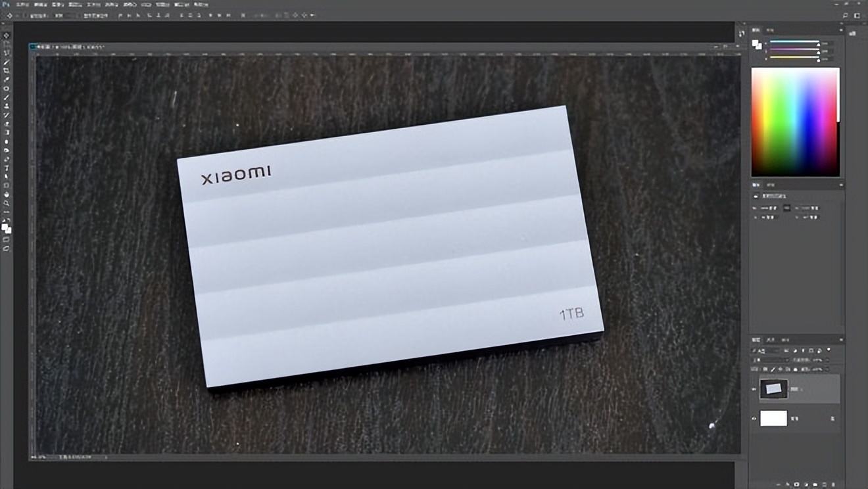Select the Lasso tool
The height and width of the screenshot is (489, 868).
7,53
